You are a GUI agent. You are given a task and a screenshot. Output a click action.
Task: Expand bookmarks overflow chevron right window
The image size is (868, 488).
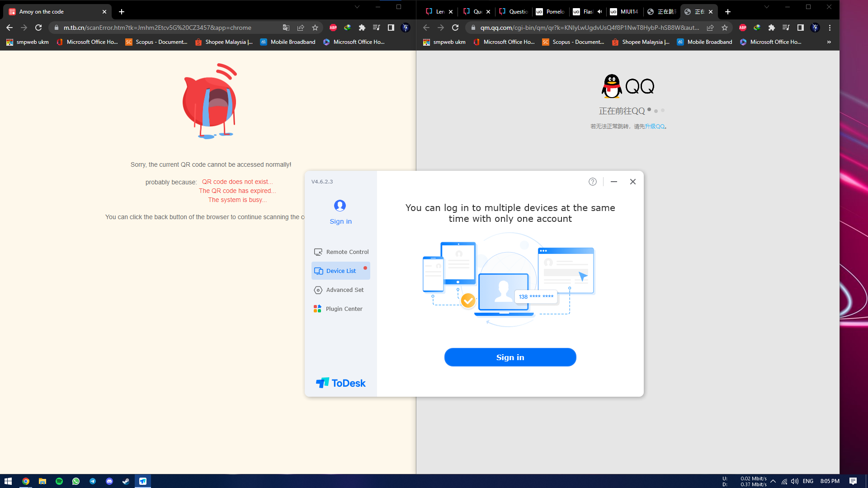coord(829,42)
